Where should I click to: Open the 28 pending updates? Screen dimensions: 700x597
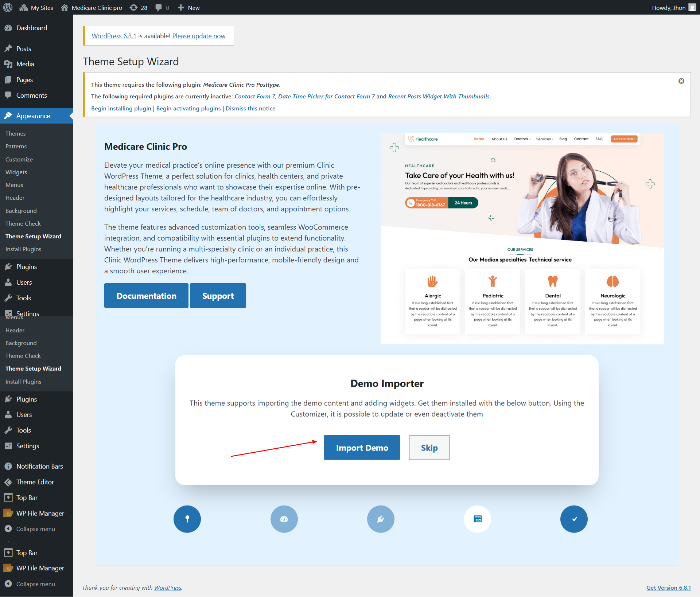pos(139,7)
